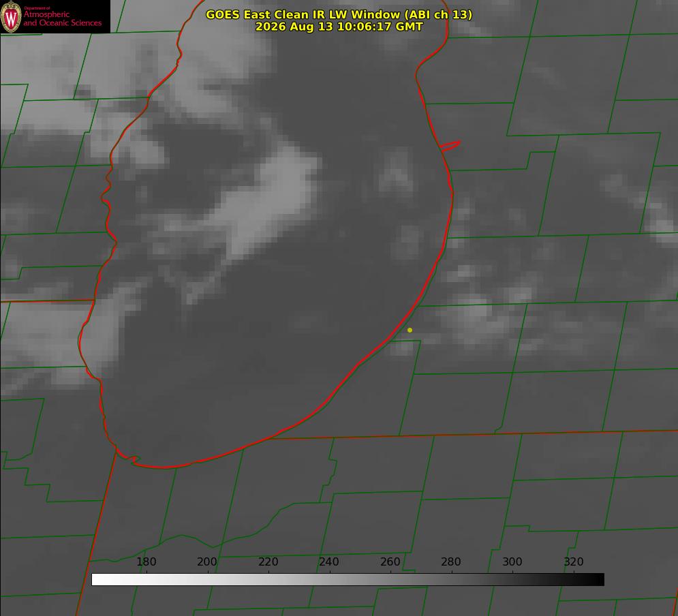678x616 pixels.
Task: Click the 280 colorbar tick label
Action: tap(451, 561)
